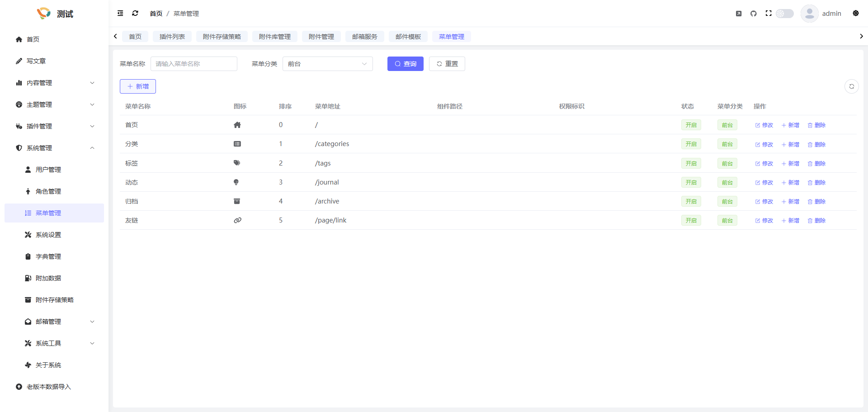
Task: Click the 查询 search button
Action: [x=405, y=63]
